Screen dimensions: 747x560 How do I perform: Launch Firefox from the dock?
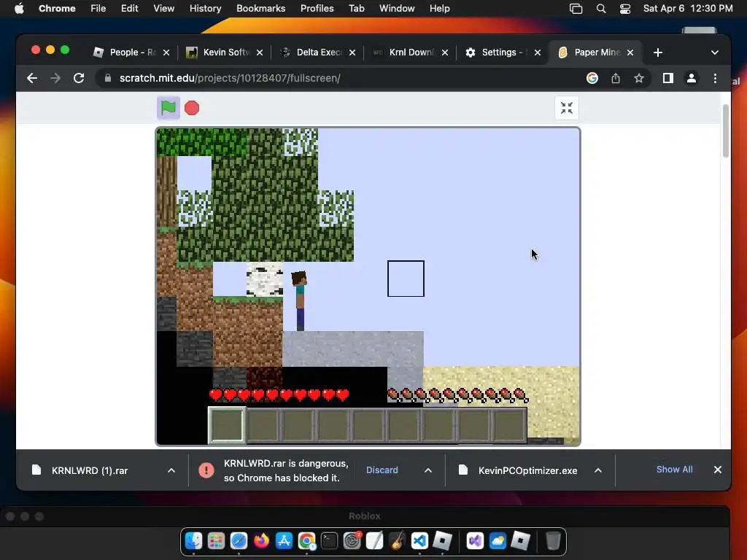(262, 541)
